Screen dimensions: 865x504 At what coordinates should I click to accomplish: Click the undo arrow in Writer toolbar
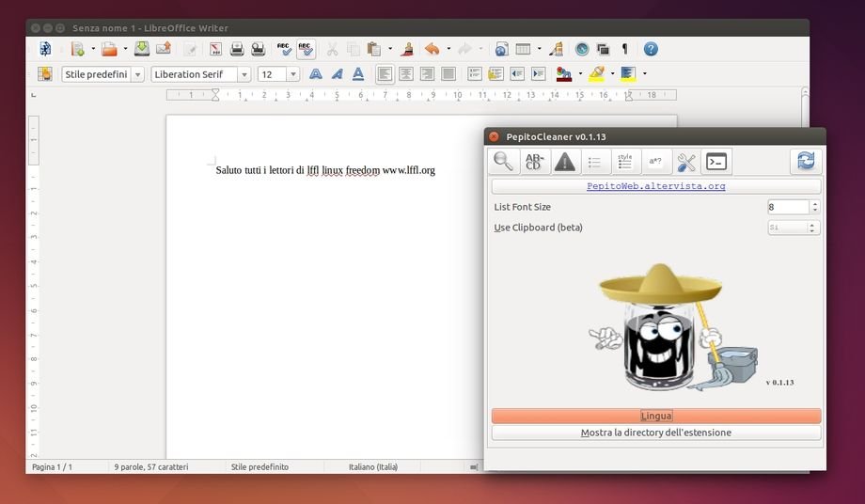pos(432,49)
